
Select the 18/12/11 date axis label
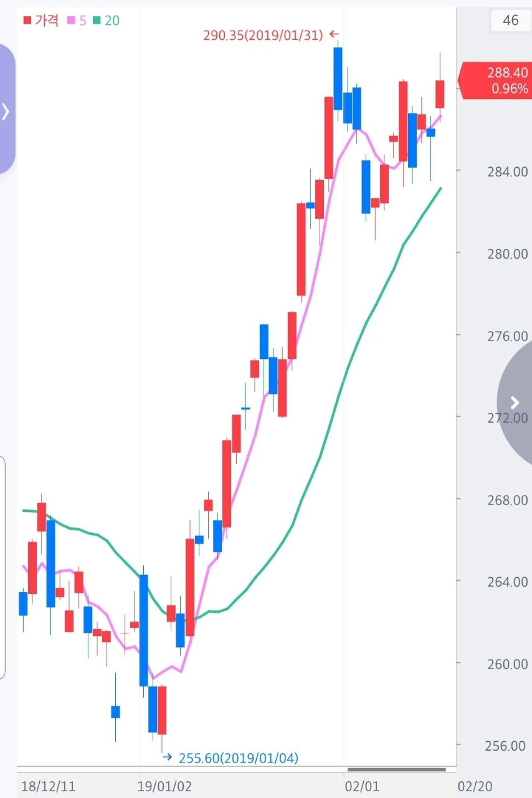point(48,786)
